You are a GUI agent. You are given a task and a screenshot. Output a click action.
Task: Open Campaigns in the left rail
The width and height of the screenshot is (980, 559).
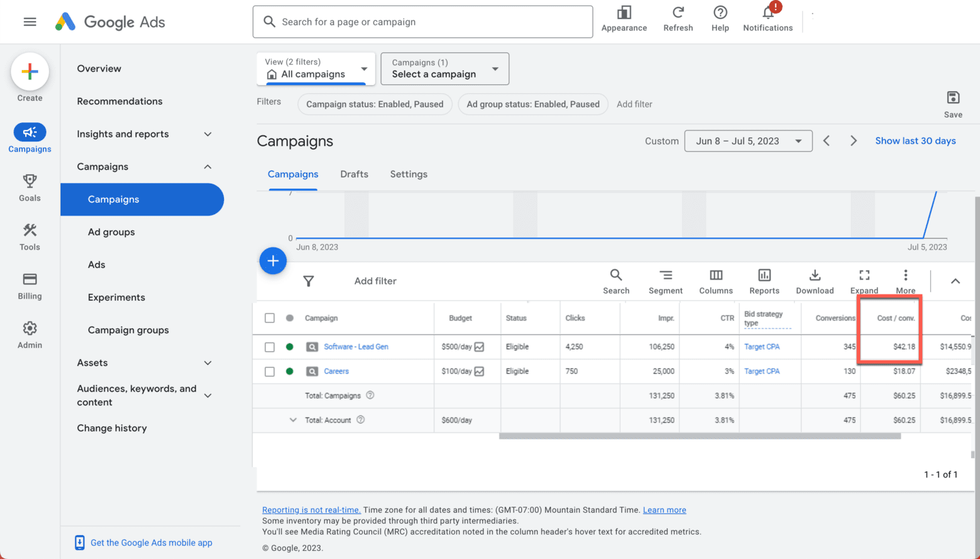coord(30,138)
